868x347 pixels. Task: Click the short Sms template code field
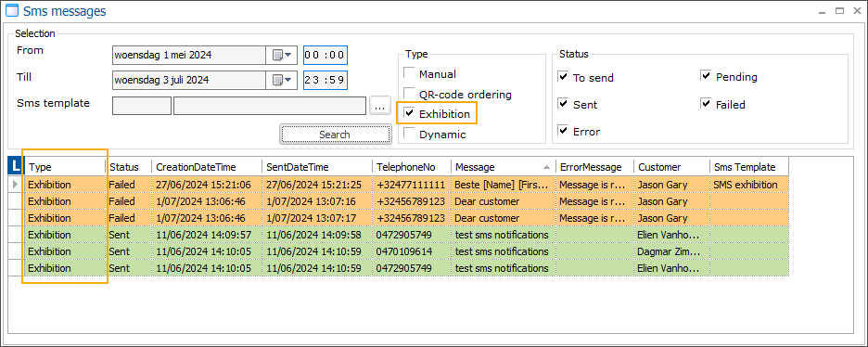coord(142,106)
